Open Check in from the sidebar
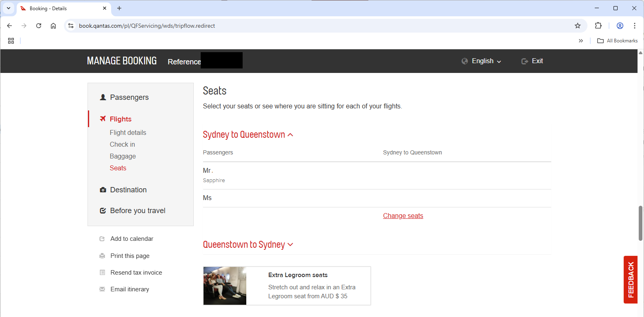Image resolution: width=644 pixels, height=317 pixels. click(x=122, y=145)
